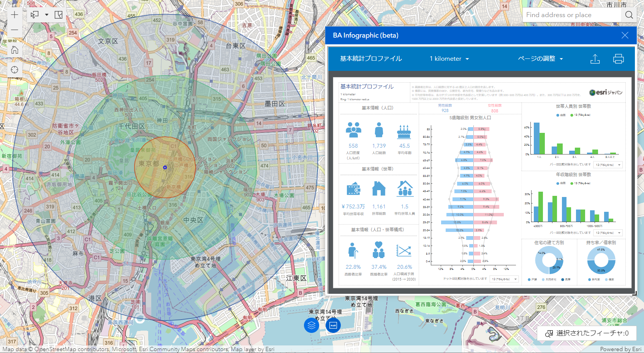The image size is (644, 353).
Task: Click the 1,739 total population value
Action: click(379, 146)
